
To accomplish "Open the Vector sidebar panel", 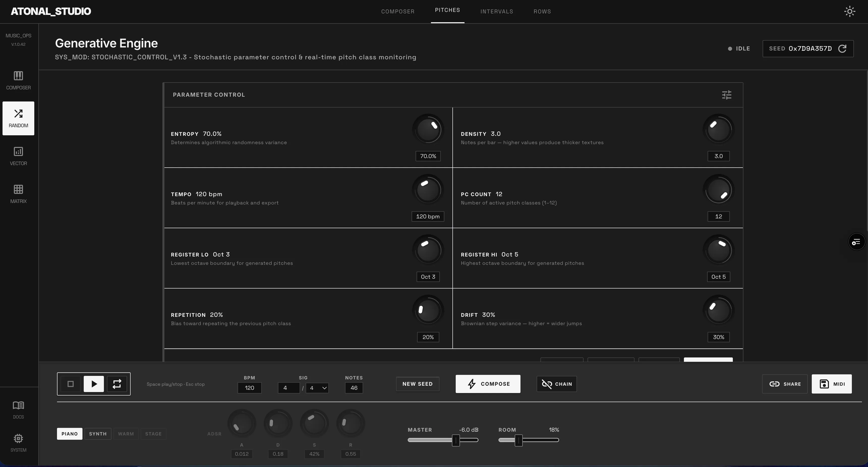I will [18, 156].
